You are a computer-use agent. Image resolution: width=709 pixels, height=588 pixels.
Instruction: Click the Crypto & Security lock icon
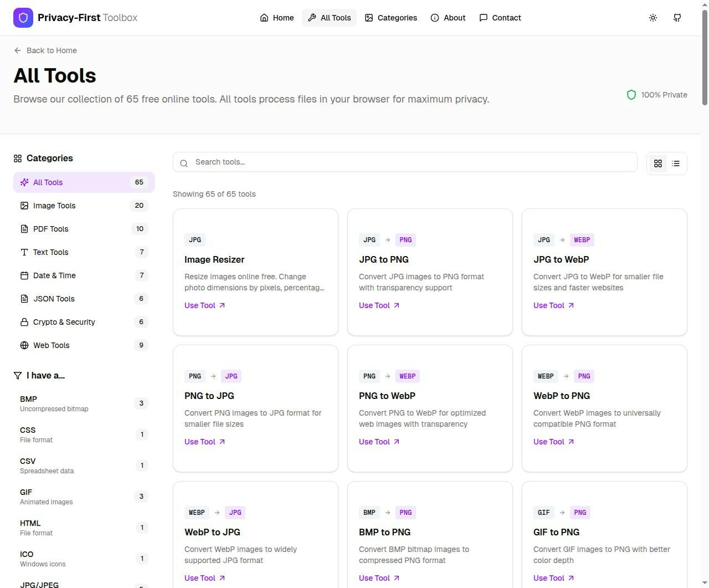click(x=24, y=322)
